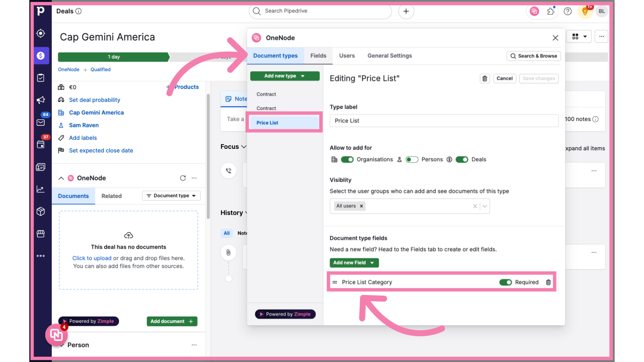
Task: Open the Add new type dropdown
Action: click(285, 76)
